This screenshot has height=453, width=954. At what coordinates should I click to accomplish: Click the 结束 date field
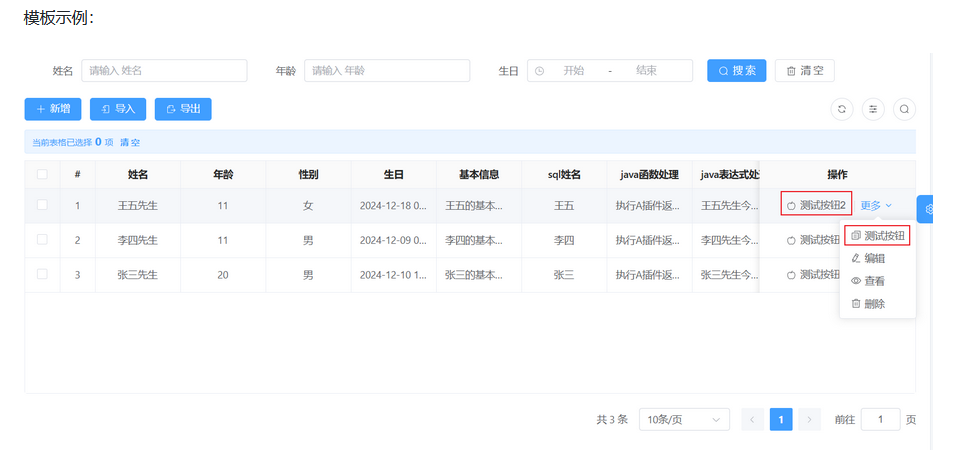point(646,71)
